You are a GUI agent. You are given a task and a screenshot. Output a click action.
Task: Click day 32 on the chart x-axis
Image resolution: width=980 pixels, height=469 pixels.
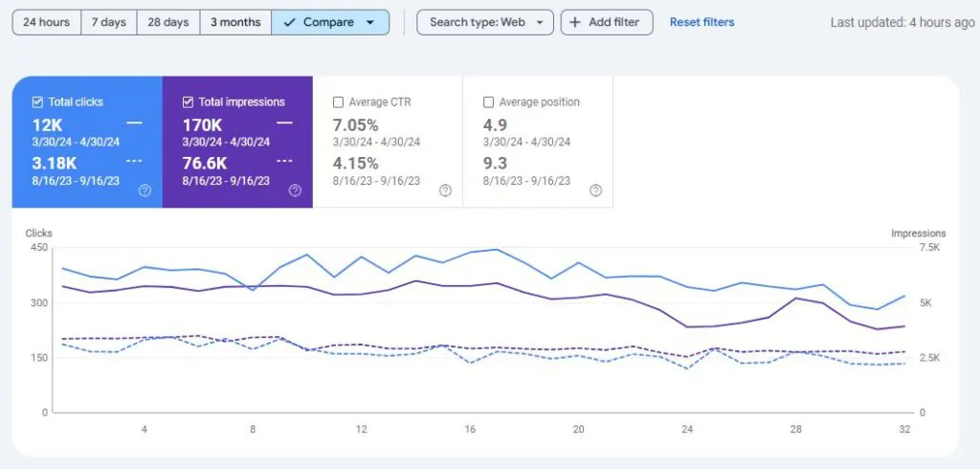[x=904, y=430]
